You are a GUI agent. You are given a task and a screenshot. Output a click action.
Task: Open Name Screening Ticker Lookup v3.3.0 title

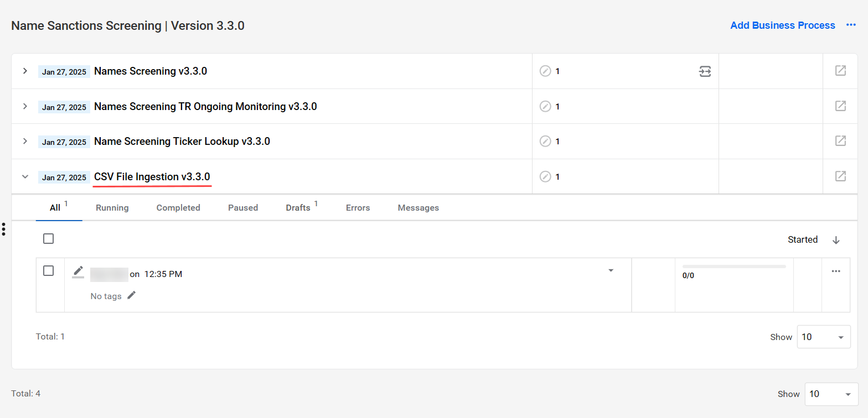point(182,141)
